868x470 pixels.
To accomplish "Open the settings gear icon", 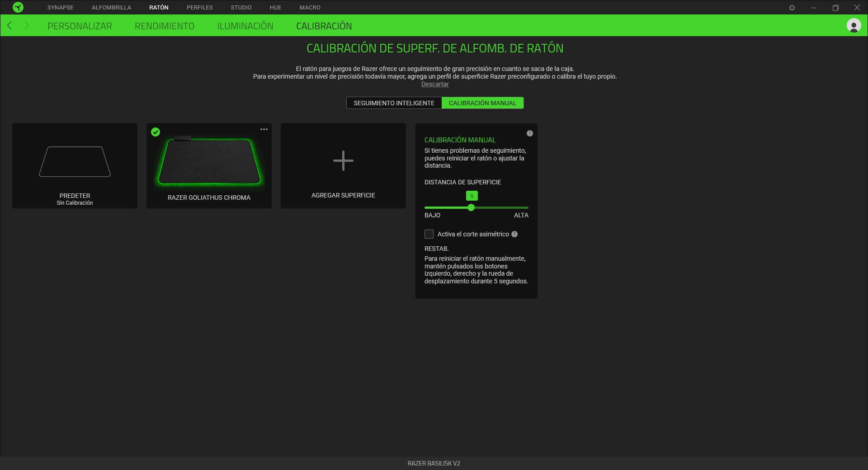I will click(x=792, y=8).
